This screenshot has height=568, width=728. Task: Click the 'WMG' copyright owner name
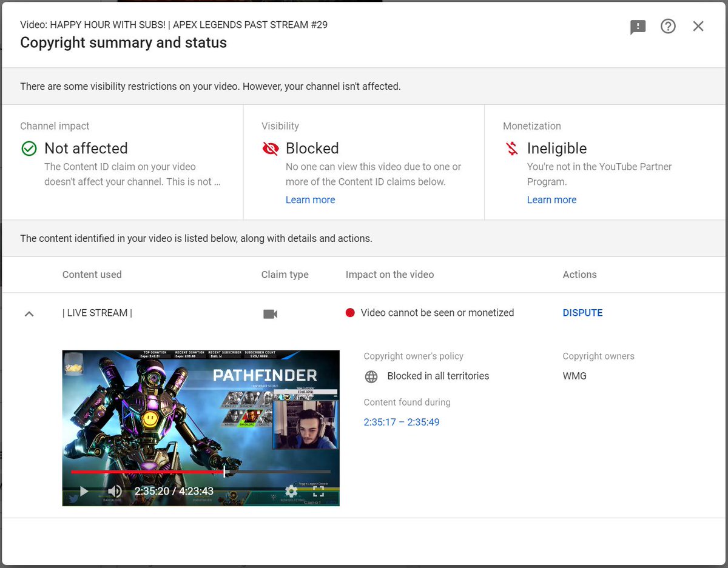pos(575,376)
